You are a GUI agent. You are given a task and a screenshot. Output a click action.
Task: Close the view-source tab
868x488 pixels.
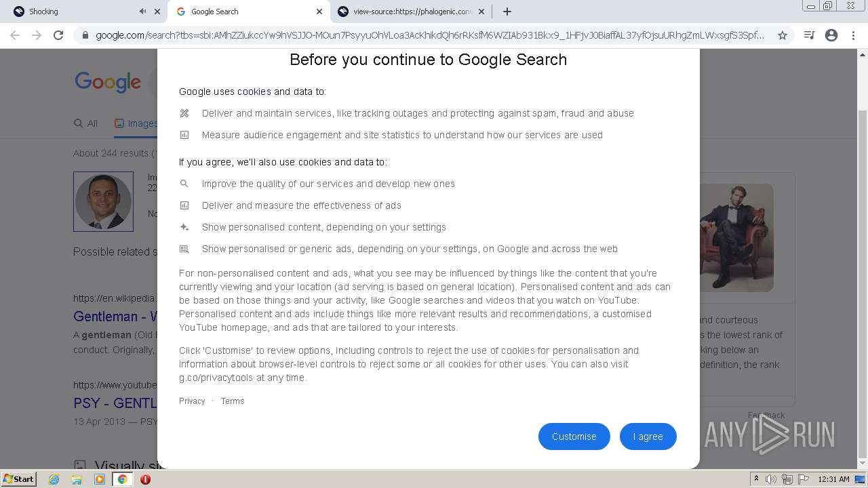click(x=481, y=12)
